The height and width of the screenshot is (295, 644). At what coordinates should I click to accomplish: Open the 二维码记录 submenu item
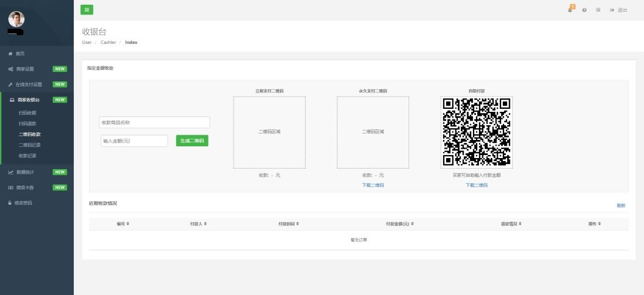click(30, 145)
